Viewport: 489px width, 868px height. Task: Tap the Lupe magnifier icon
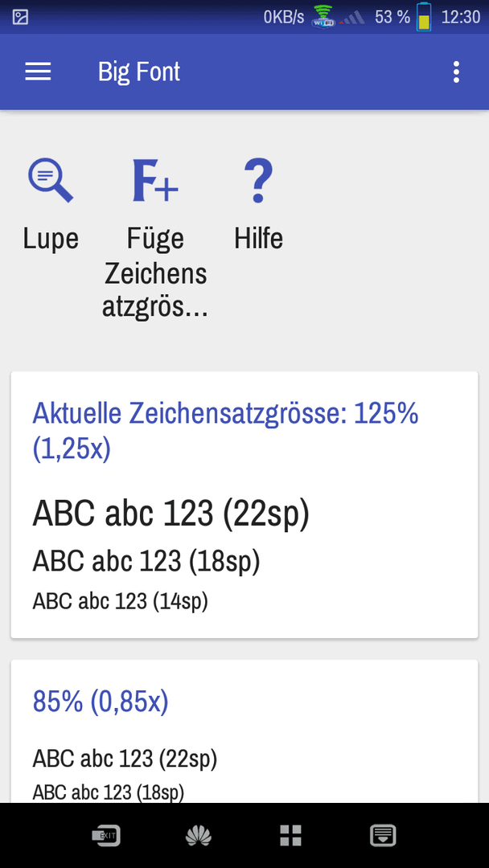coord(51,181)
